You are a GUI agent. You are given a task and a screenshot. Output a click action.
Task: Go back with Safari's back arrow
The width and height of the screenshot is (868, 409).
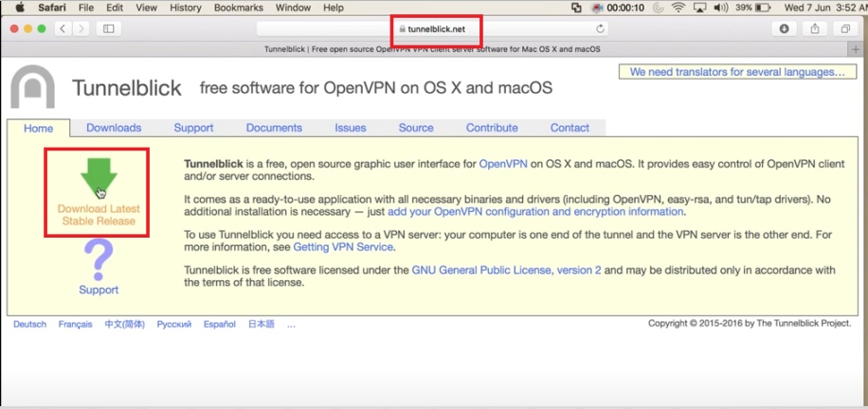coord(63,28)
